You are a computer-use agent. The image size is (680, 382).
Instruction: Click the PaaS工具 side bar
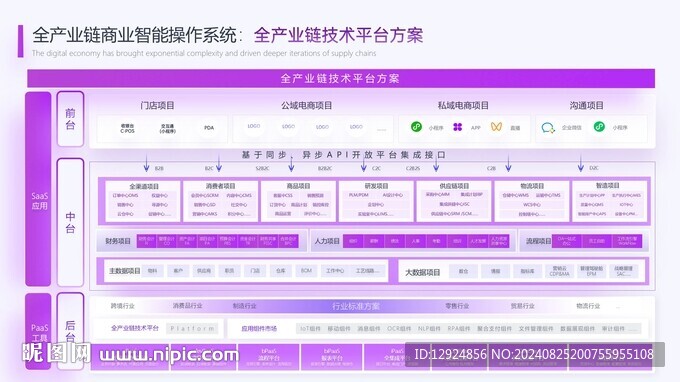[39, 332]
